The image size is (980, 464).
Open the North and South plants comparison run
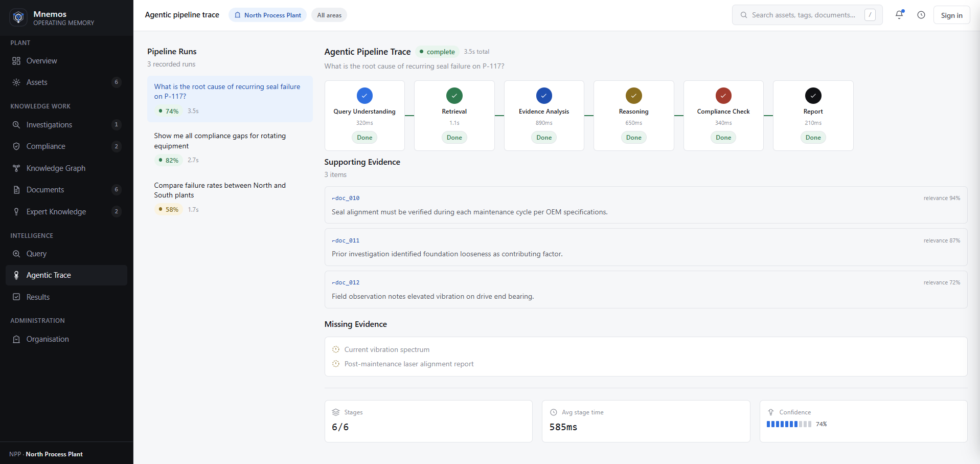click(230, 197)
